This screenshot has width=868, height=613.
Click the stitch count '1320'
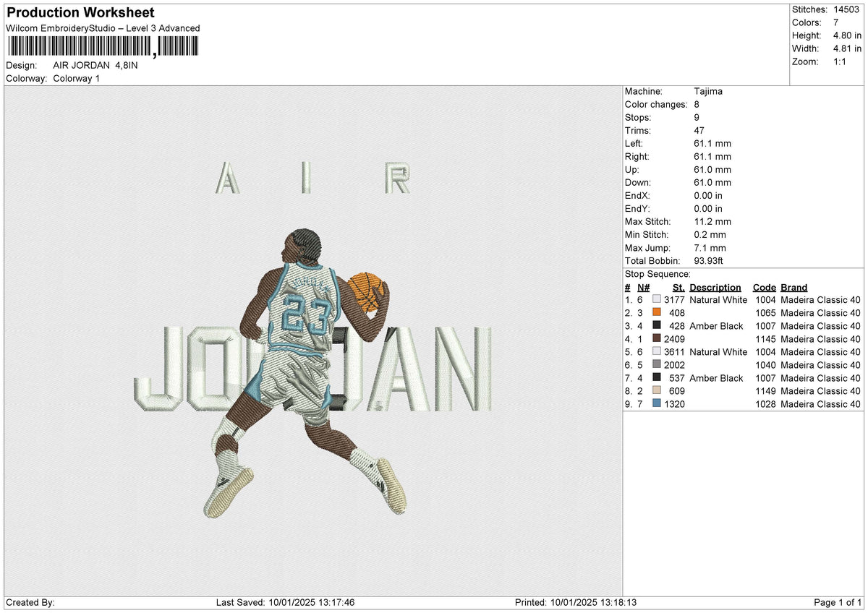tap(674, 404)
